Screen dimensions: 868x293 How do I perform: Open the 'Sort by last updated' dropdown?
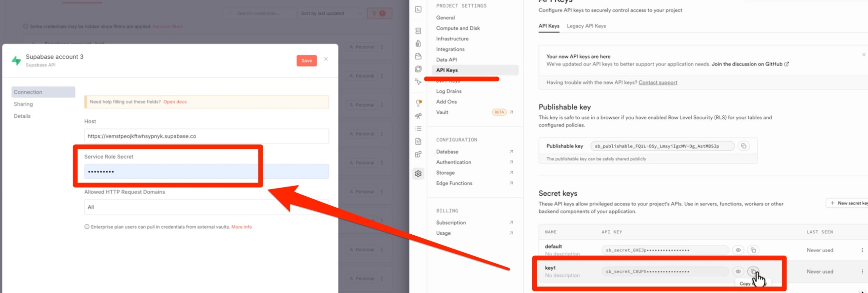[331, 14]
